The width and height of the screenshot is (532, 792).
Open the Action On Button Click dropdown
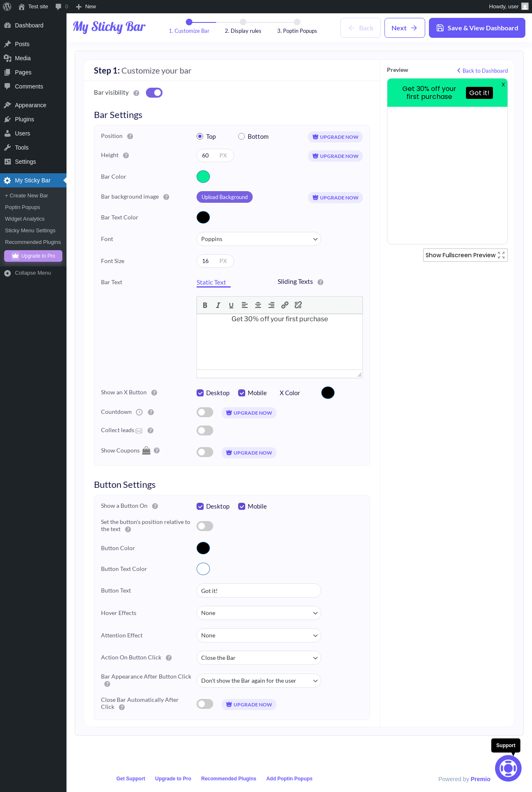[259, 658]
